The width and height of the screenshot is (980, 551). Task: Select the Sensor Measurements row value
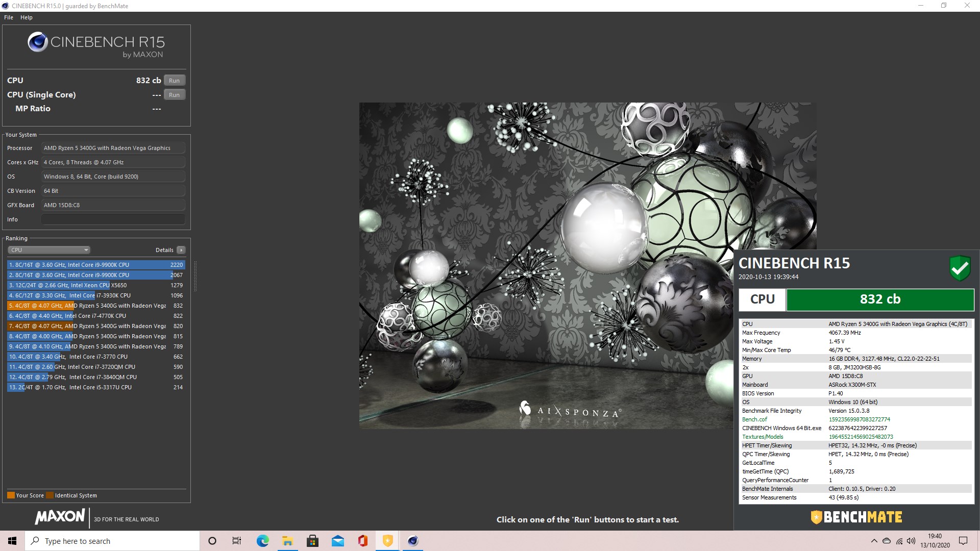point(843,497)
